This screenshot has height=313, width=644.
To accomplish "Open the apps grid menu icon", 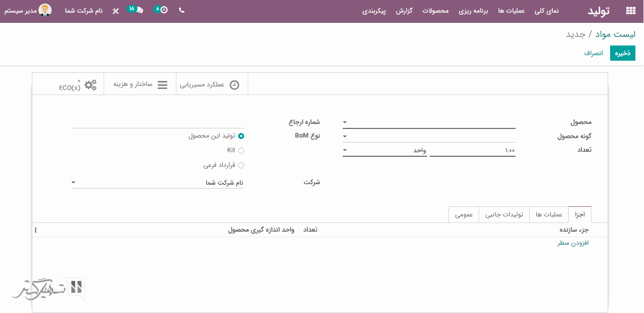I will point(630,11).
